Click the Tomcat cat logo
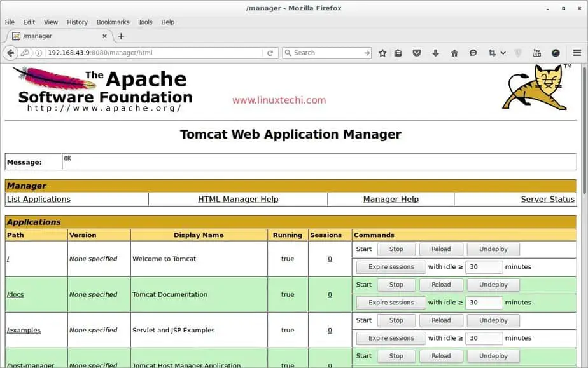This screenshot has width=588, height=368. 536,87
